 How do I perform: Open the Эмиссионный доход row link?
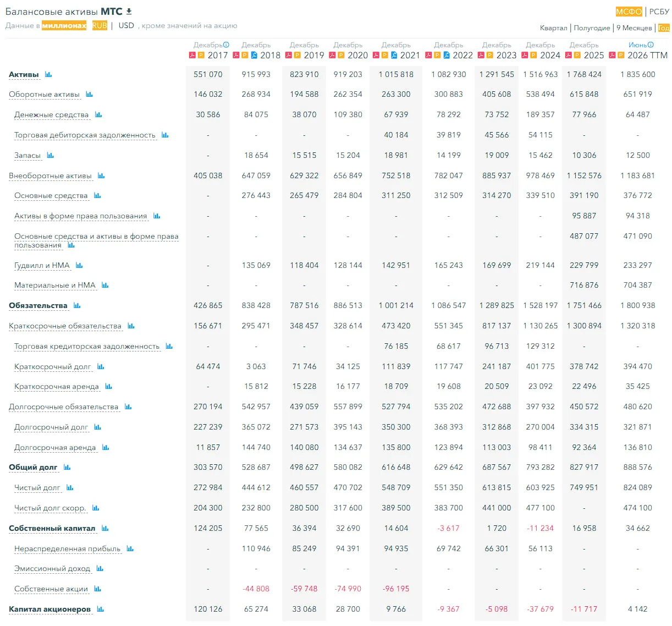[x=52, y=569]
